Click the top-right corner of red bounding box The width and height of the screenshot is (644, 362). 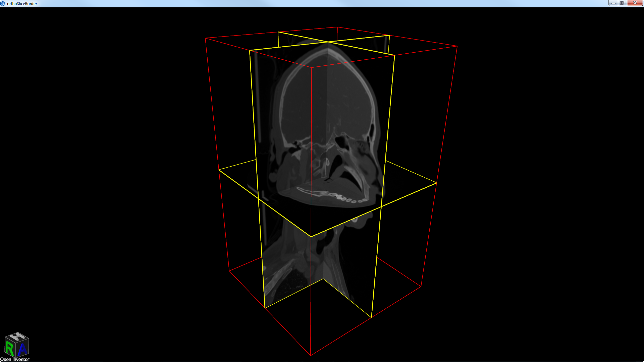457,46
